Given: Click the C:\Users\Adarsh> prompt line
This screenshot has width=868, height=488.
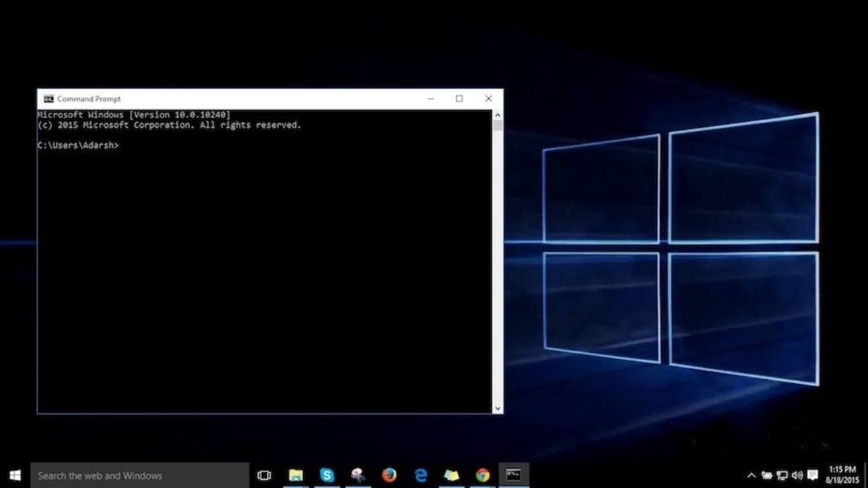Looking at the screenshot, I should click(x=78, y=145).
